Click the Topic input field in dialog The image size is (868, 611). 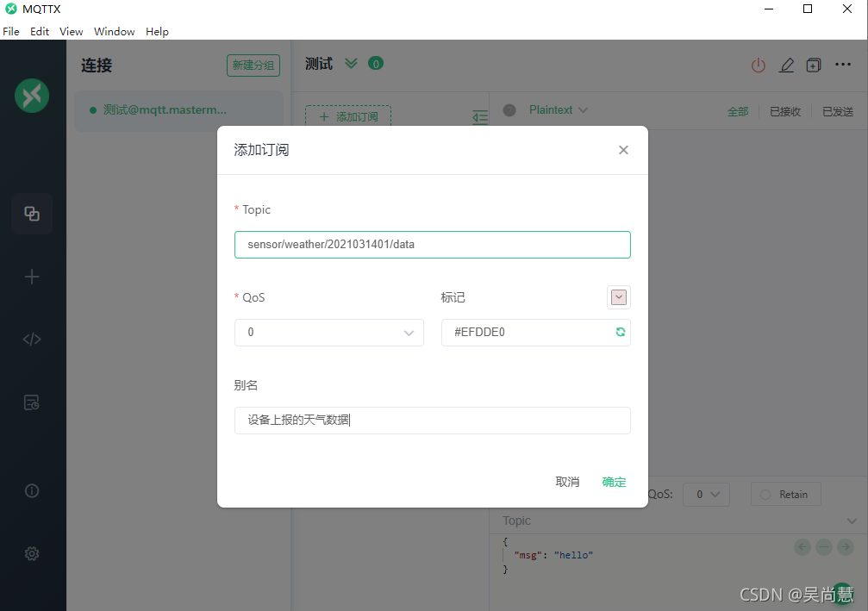(x=433, y=245)
